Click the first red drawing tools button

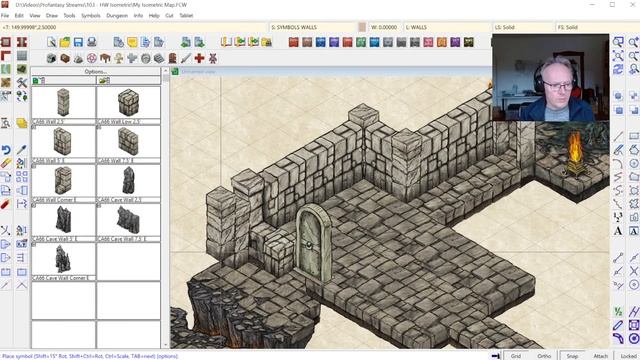(293, 42)
